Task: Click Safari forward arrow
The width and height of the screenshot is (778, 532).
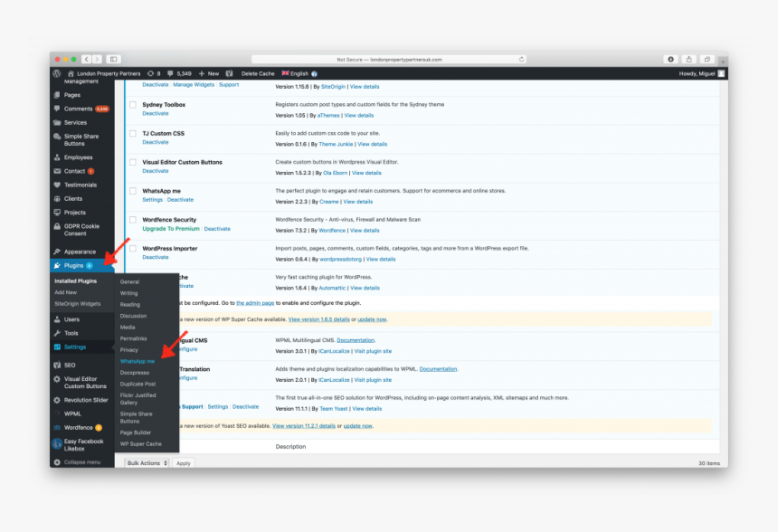Action: point(98,59)
